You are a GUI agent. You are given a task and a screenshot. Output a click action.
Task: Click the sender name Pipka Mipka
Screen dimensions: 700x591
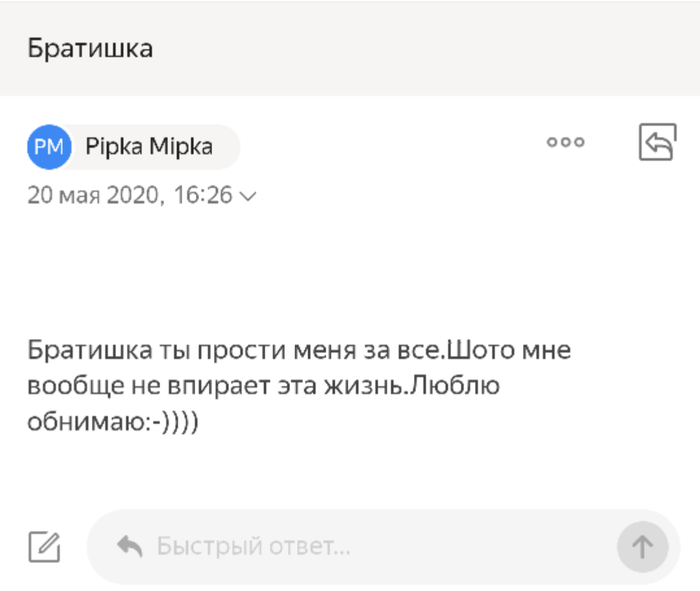pos(149,147)
